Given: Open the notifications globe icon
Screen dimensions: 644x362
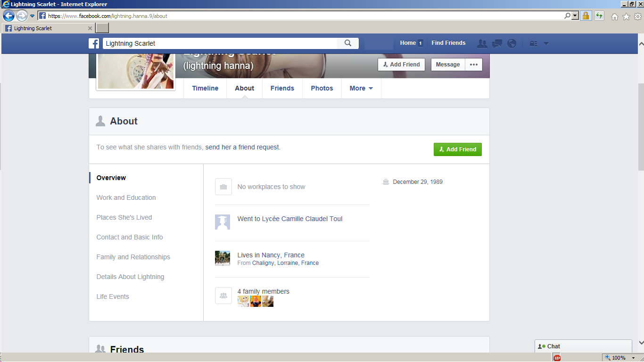Looking at the screenshot, I should point(512,43).
